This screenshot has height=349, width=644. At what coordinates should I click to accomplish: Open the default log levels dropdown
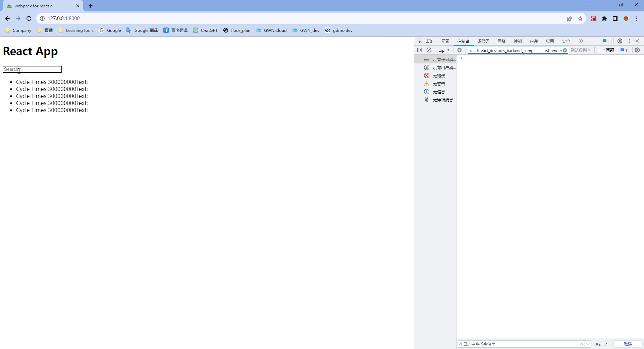click(x=581, y=50)
